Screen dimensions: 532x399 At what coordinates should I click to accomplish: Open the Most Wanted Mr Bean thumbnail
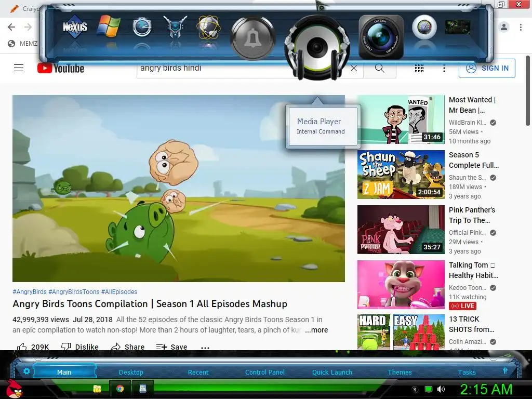(x=401, y=119)
